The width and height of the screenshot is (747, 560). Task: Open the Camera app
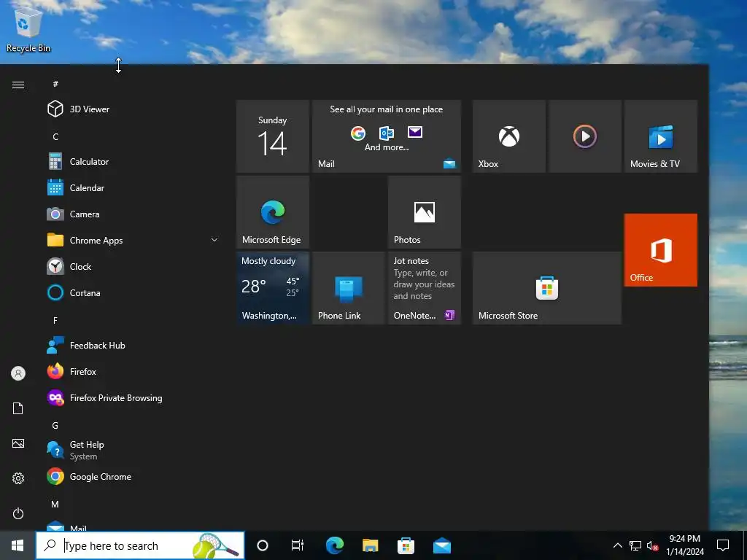[133, 214]
